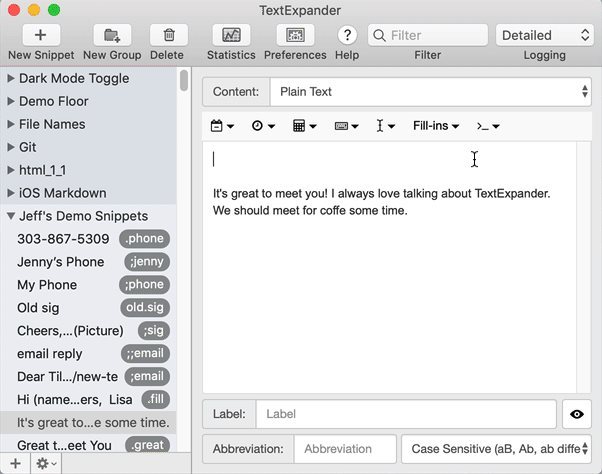Select the 303-867-5309 snippet
Screen dimensions: 602x474
(88, 239)
